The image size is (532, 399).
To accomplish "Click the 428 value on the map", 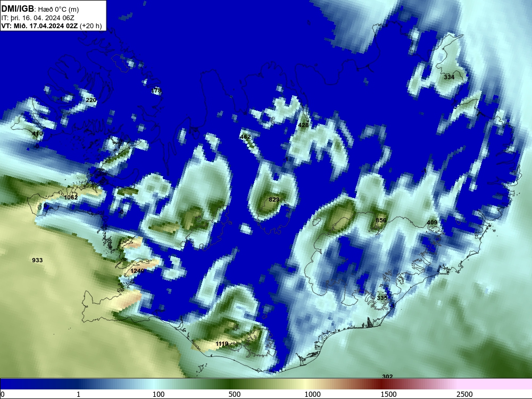I will [x=303, y=125].
